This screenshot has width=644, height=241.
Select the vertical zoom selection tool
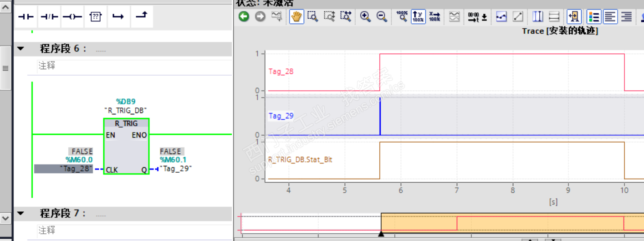pyautogui.click(x=329, y=17)
